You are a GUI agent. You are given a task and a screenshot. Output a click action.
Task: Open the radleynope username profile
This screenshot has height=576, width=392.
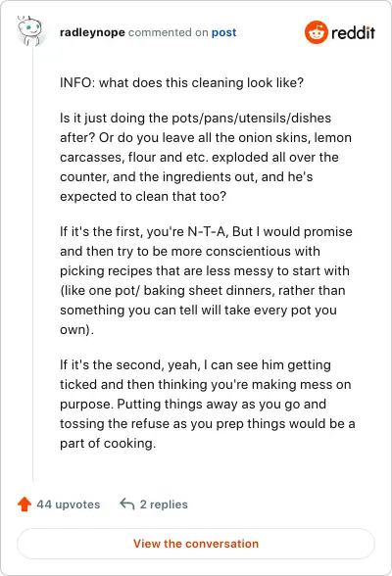coord(92,32)
